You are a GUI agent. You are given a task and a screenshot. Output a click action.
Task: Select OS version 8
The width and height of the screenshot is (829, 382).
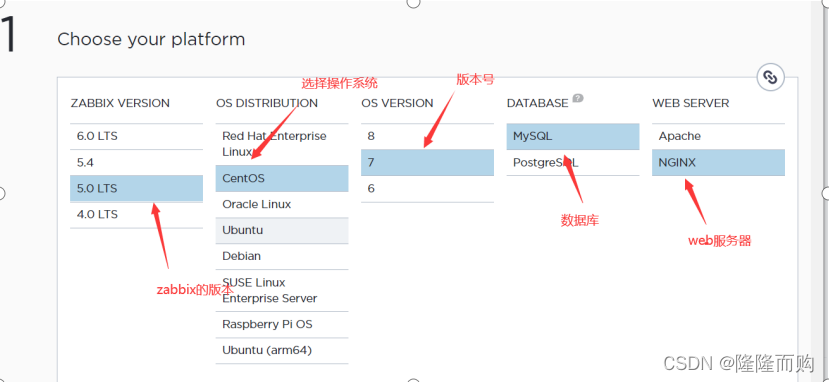[427, 136]
